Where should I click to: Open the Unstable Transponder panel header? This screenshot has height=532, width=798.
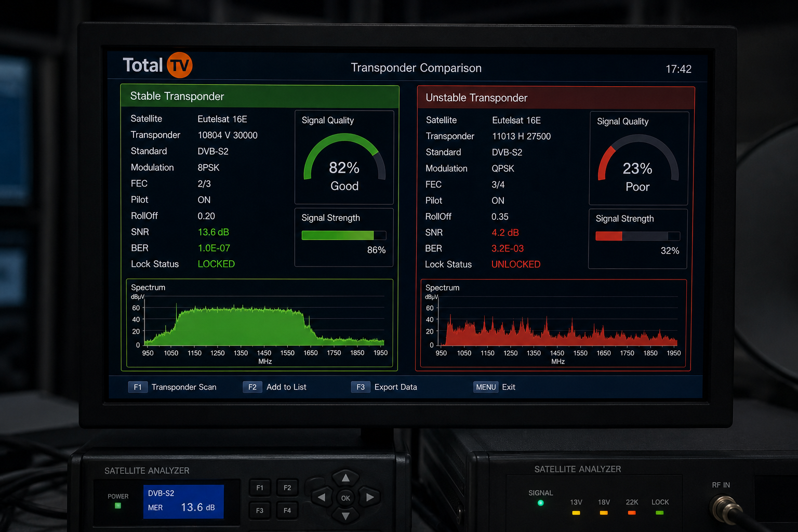pos(556,98)
